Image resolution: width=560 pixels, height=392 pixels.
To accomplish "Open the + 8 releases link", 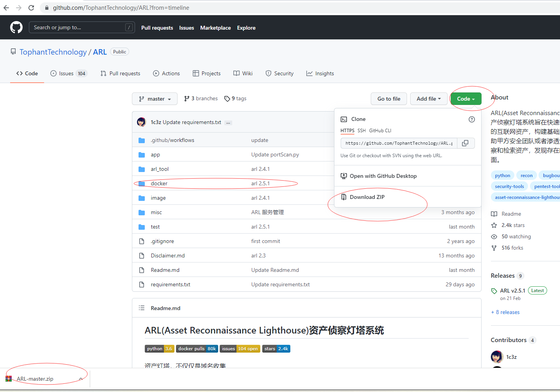I will pyautogui.click(x=505, y=312).
